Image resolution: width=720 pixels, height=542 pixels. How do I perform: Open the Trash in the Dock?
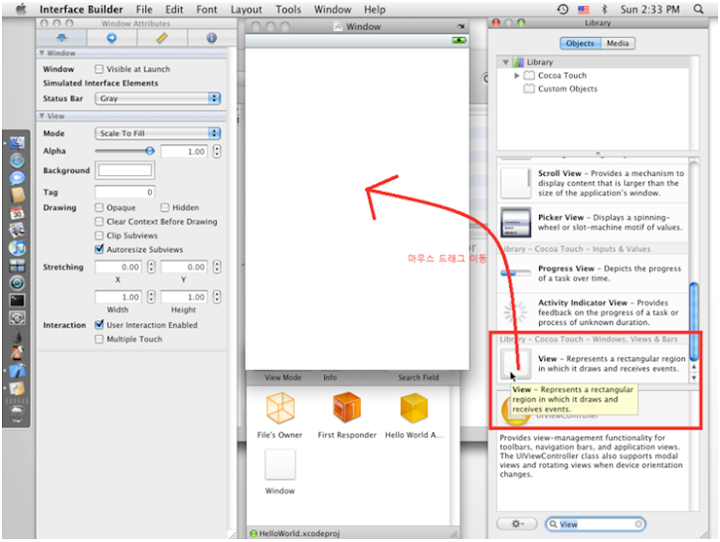coord(17,413)
